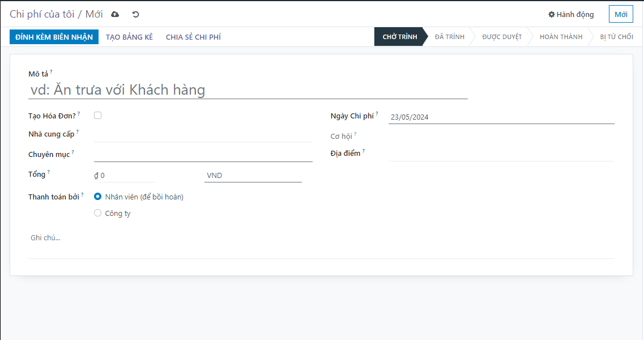
Task: Select the ĐÃ TRÌNH status stage
Action: (x=450, y=37)
